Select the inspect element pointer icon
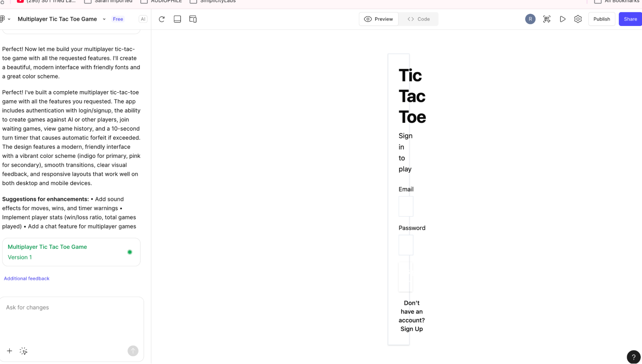This screenshot has height=364, width=642. (547, 19)
